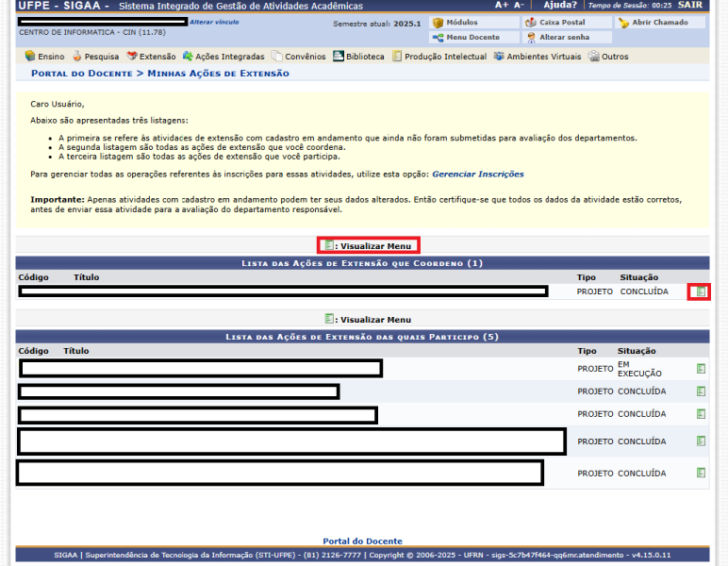Click Portal do Docente footer link
Screen dimensions: 728x566
click(x=362, y=541)
